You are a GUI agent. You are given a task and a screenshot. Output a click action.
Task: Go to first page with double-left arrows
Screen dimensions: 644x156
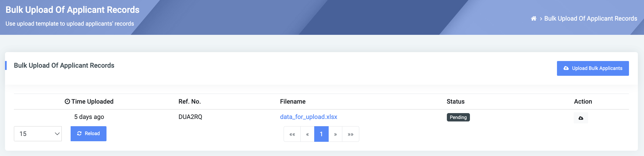[292, 134]
